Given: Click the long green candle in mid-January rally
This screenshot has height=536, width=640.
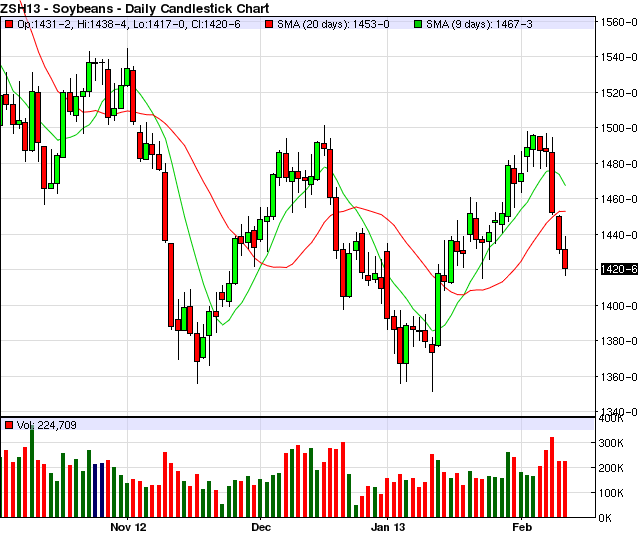Looking at the screenshot, I should tap(438, 309).
